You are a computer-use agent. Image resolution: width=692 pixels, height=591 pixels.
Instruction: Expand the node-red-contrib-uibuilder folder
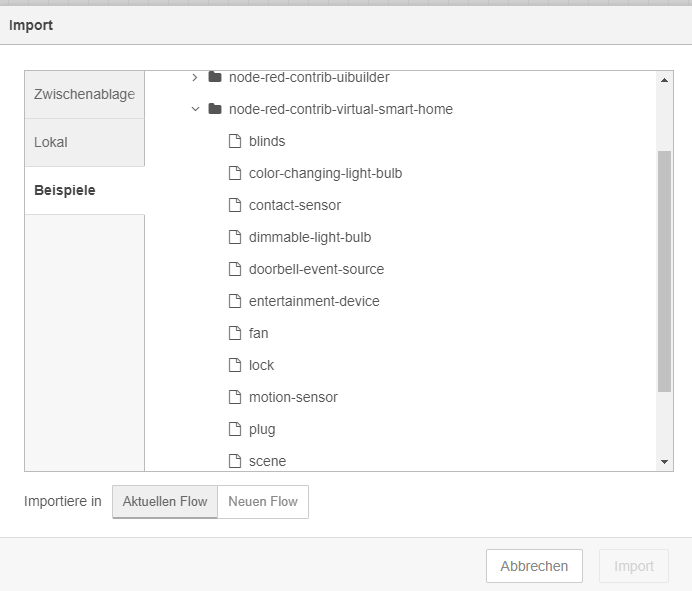pyautogui.click(x=195, y=77)
